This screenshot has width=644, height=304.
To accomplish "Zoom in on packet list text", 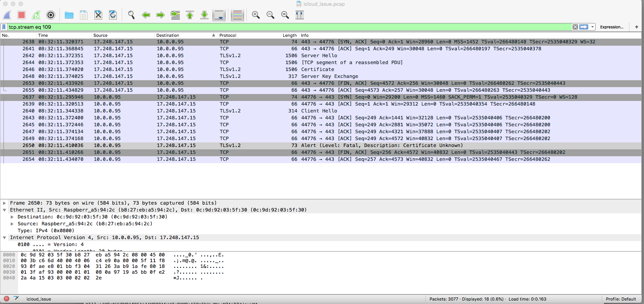I will click(x=256, y=15).
